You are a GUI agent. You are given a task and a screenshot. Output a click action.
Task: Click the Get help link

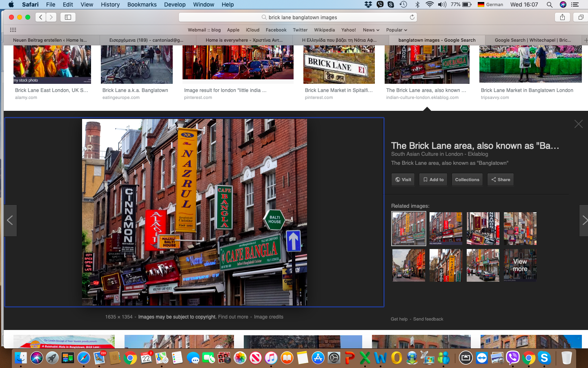[399, 319]
